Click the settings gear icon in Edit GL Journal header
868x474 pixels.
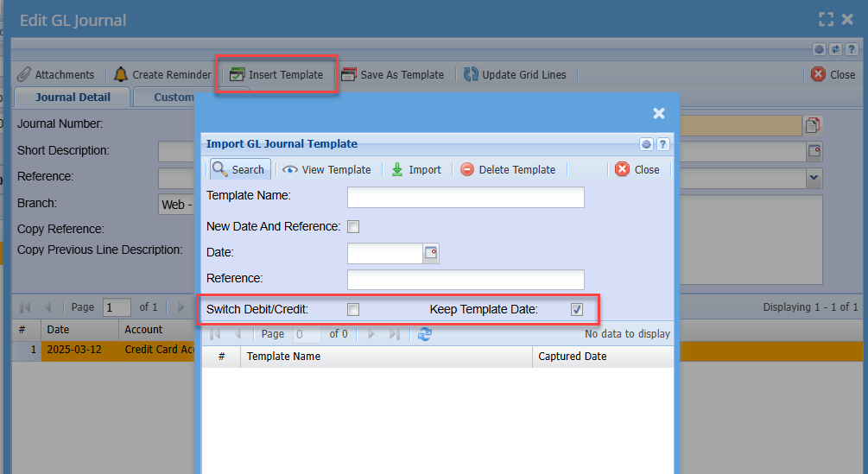[820, 50]
